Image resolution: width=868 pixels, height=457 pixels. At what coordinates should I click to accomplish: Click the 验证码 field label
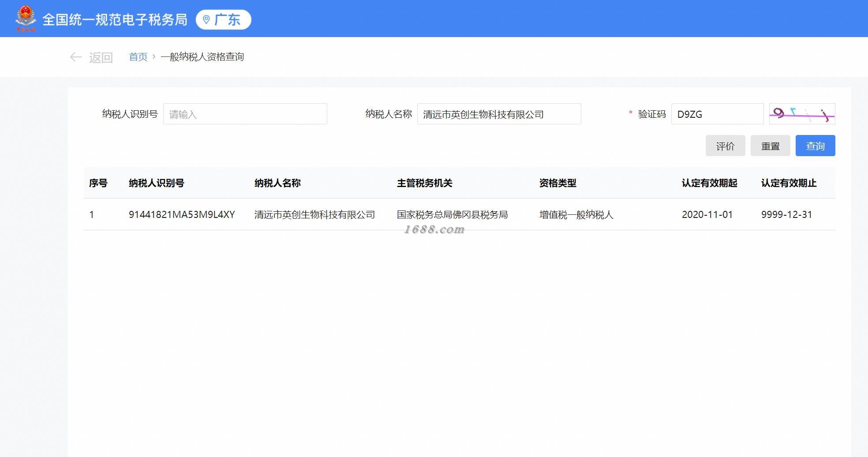(x=652, y=114)
